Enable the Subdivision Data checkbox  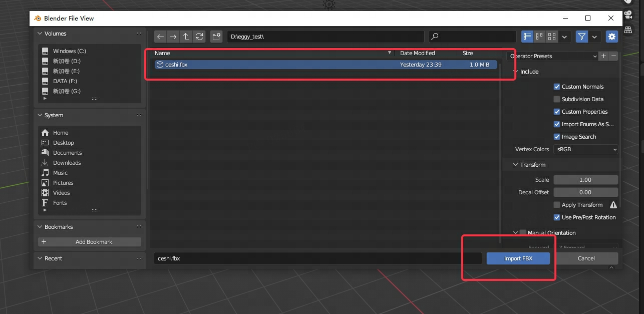coord(557,99)
